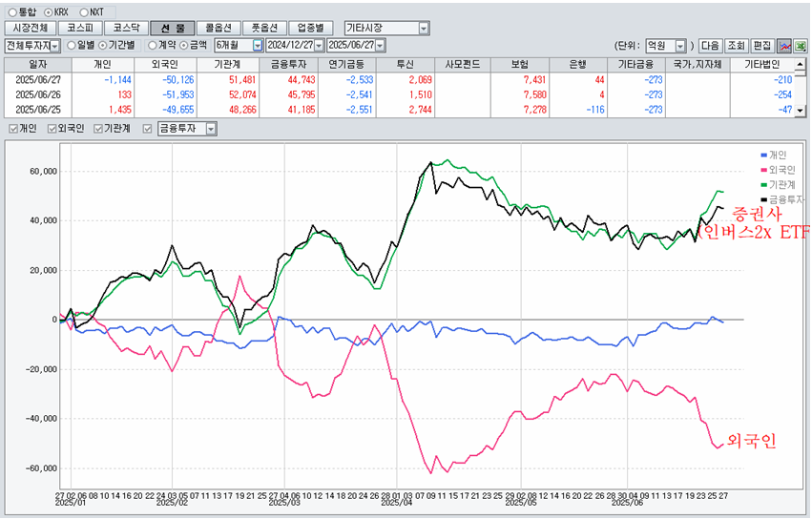Toggle the 개인 series checkbox
This screenshot has width=812, height=519.
pyautogui.click(x=12, y=129)
